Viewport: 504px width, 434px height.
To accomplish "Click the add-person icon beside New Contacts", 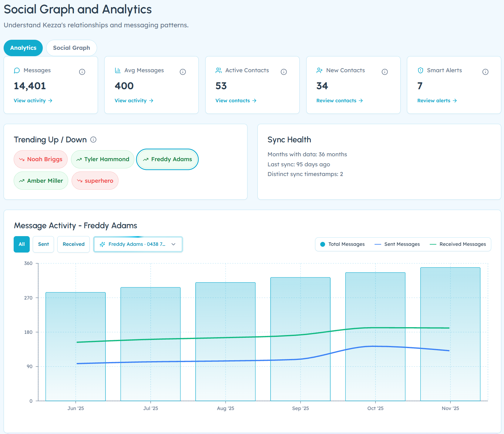I will [320, 70].
